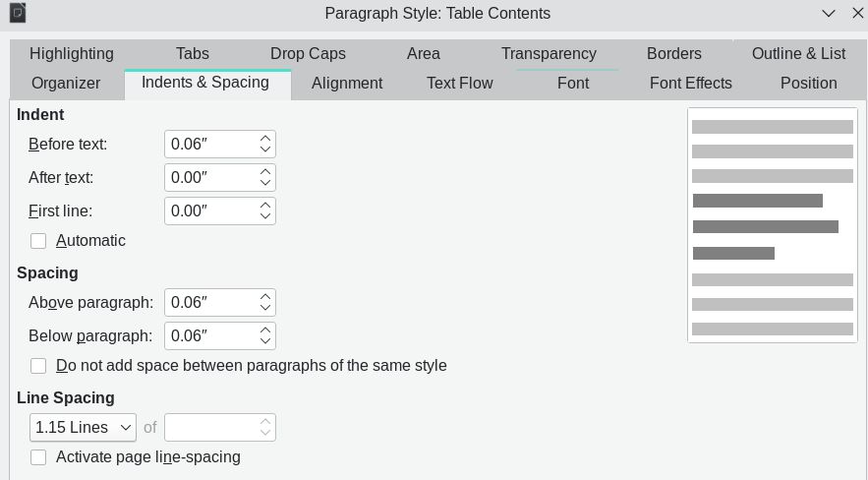This screenshot has width=868, height=480.
Task: Click the document icon in title bar
Action: [x=18, y=13]
